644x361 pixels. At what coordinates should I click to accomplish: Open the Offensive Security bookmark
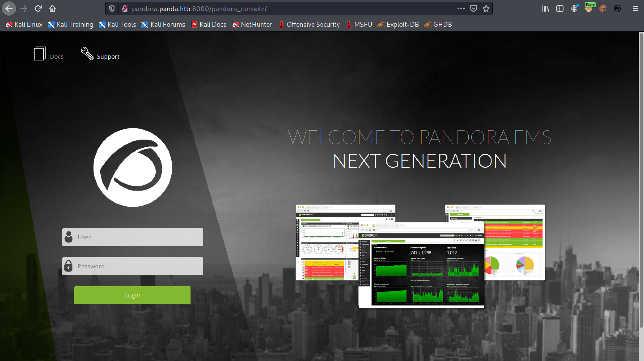(309, 25)
